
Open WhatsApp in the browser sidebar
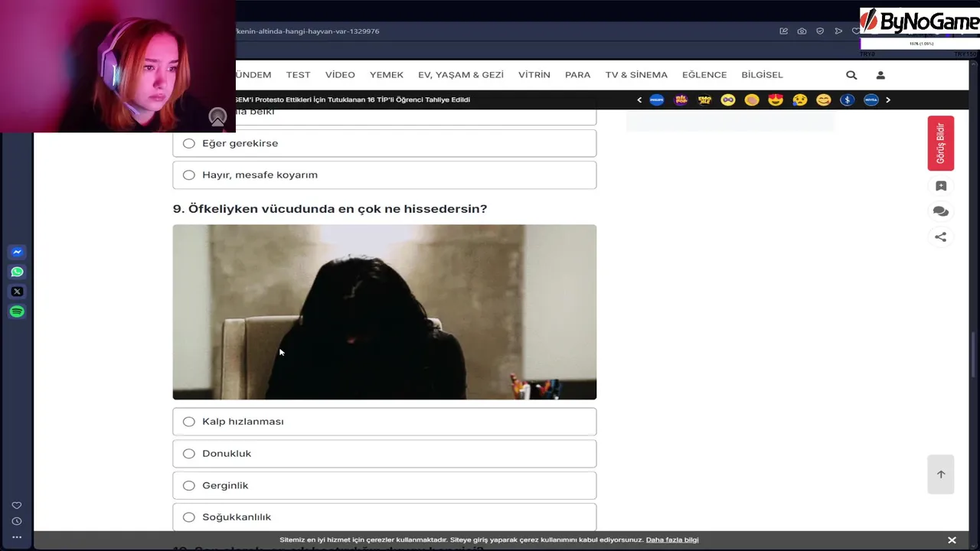tap(17, 272)
